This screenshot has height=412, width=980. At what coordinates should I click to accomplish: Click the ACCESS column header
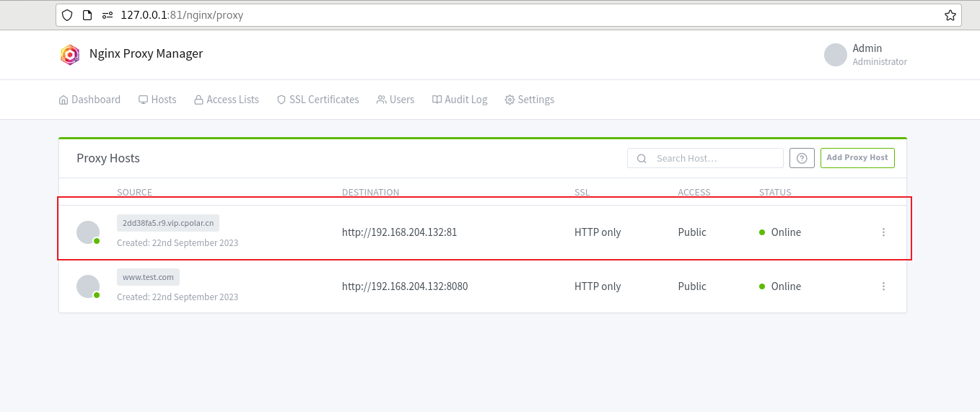[694, 193]
